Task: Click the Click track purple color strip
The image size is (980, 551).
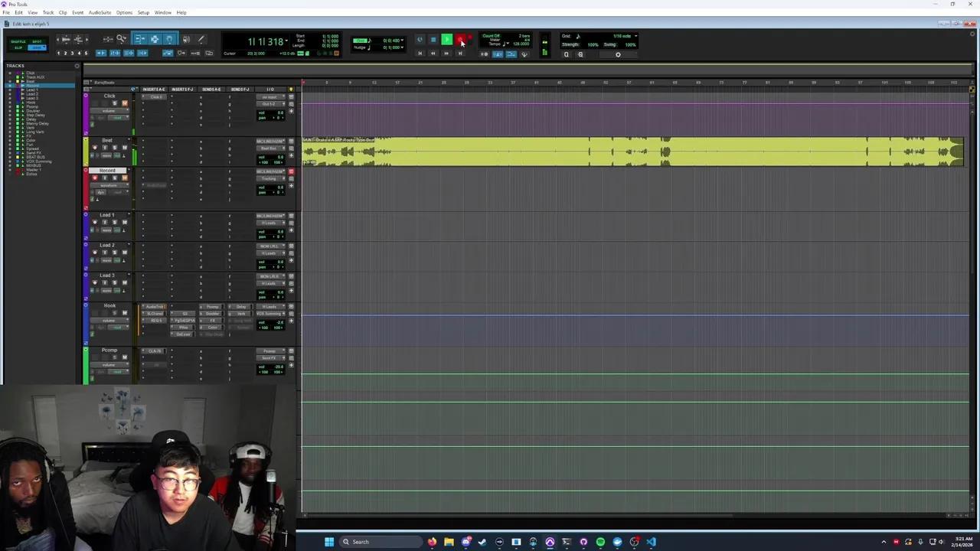Action: click(86, 115)
